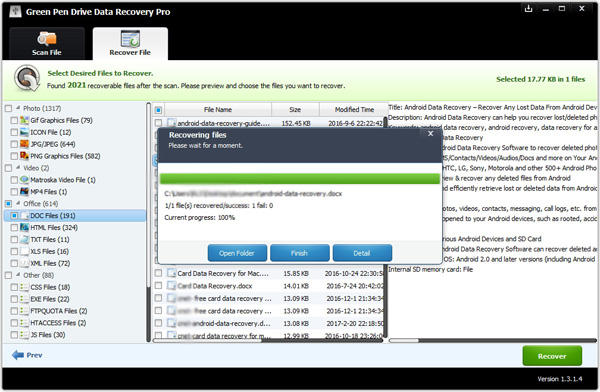This screenshot has width=600, height=392.
Task: Uncheck the DOC Files (191) checkbox
Action: coord(14,216)
